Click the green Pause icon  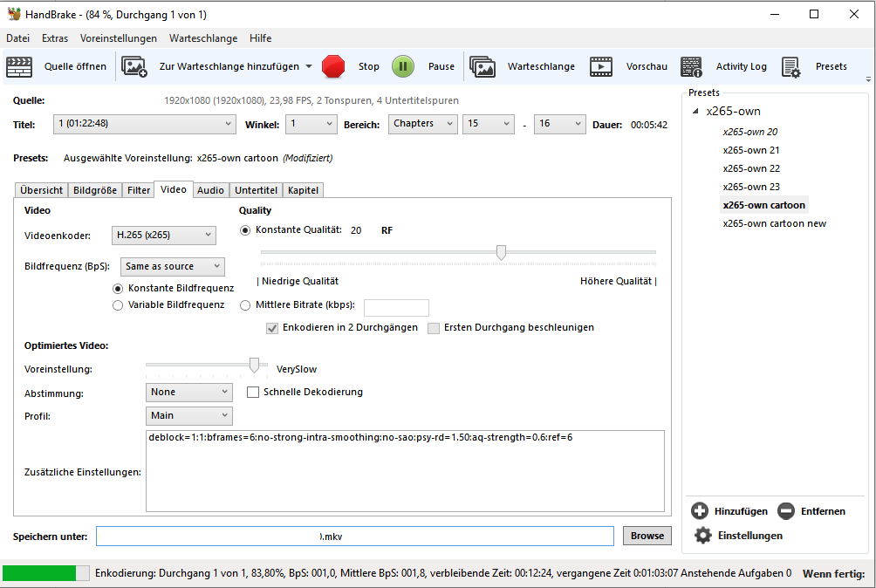coord(403,66)
